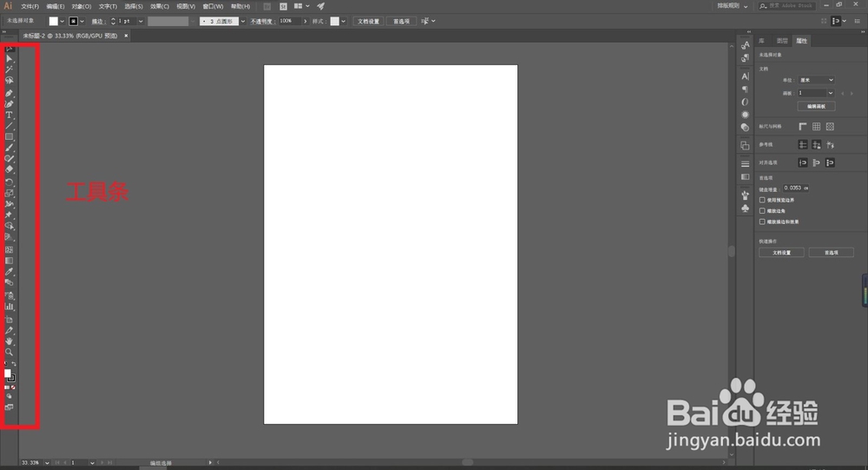Open the Brushes panel icon
This screenshot has width=868, height=470.
pos(745,195)
